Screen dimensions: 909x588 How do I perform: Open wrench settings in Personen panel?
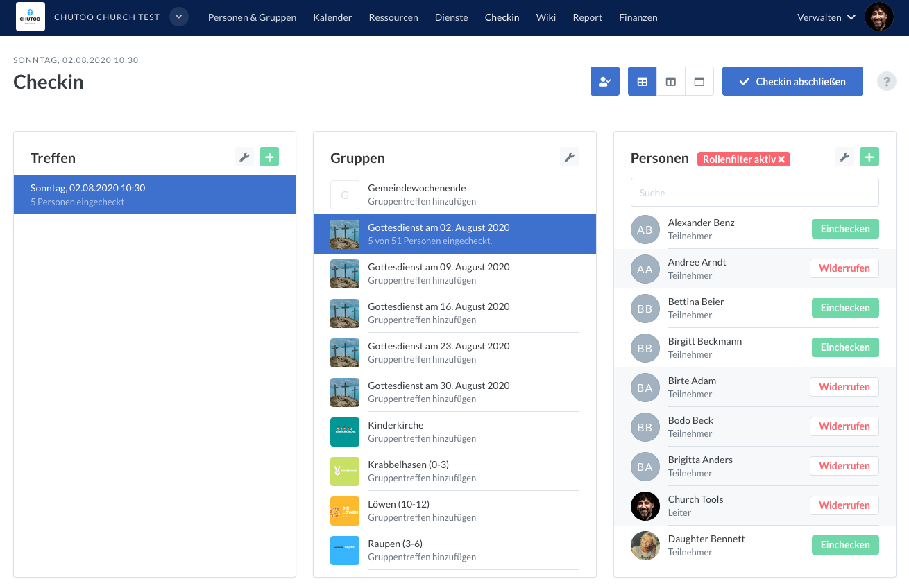[x=844, y=157]
